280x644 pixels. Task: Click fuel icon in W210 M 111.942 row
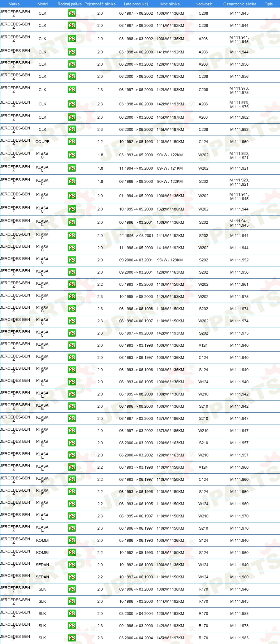pos(72,394)
